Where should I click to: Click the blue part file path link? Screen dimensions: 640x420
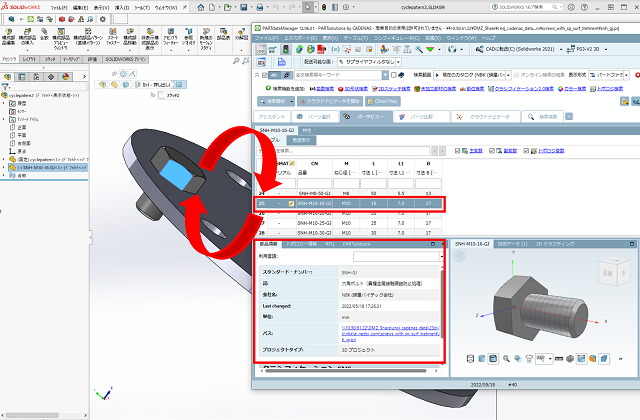pos(391,333)
